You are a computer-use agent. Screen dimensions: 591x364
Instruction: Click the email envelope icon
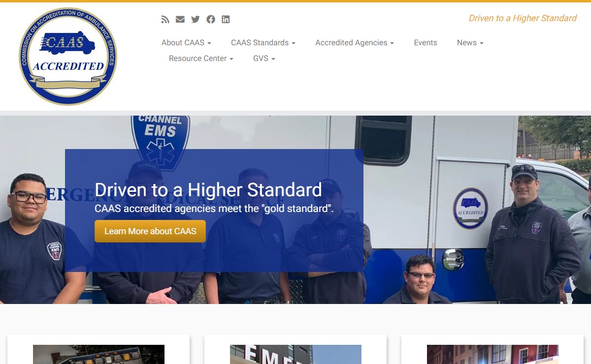(x=180, y=20)
